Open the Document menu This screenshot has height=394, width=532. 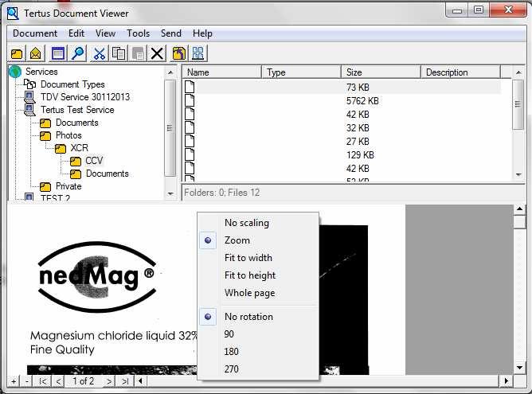point(35,33)
